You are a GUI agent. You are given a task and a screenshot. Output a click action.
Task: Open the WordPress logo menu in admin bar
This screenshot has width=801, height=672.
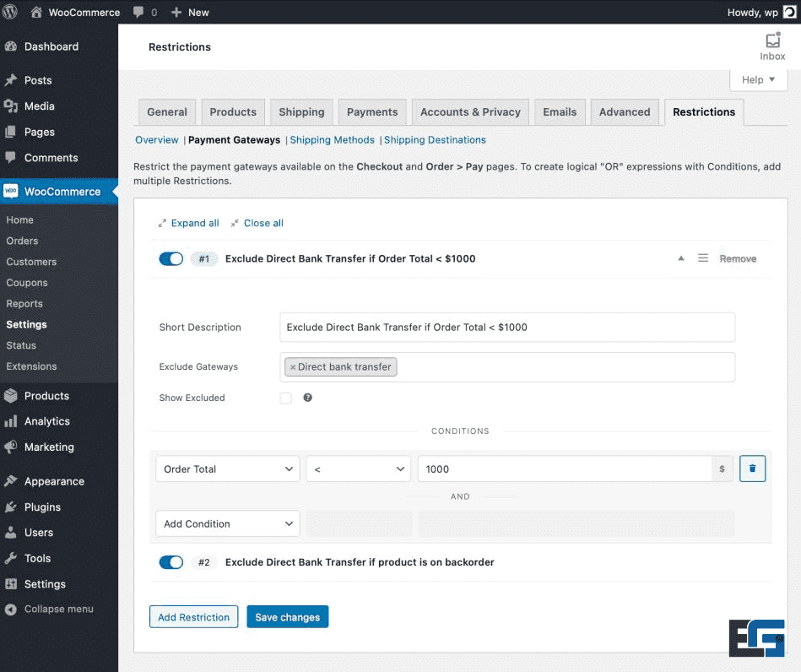9,12
